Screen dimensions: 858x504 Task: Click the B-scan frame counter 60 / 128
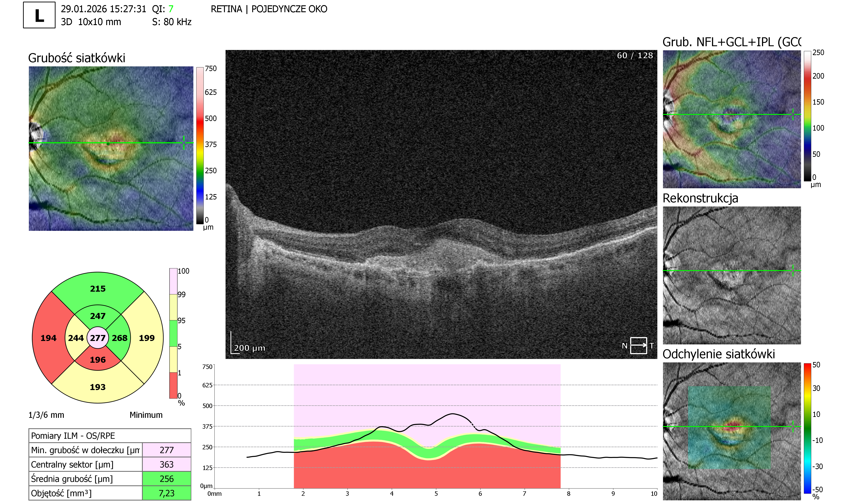635,56
